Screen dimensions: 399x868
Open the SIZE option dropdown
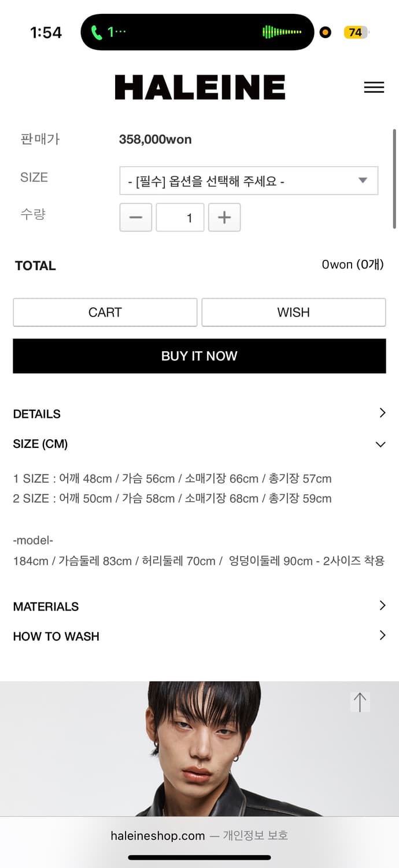249,181
